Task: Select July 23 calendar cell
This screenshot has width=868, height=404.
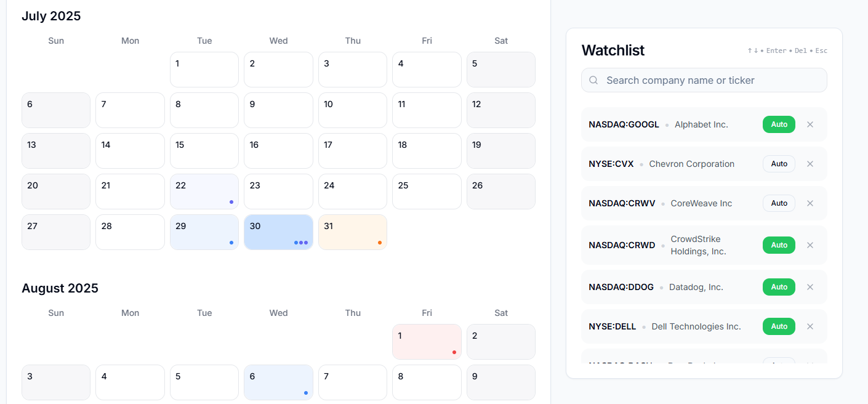Action: click(x=278, y=192)
